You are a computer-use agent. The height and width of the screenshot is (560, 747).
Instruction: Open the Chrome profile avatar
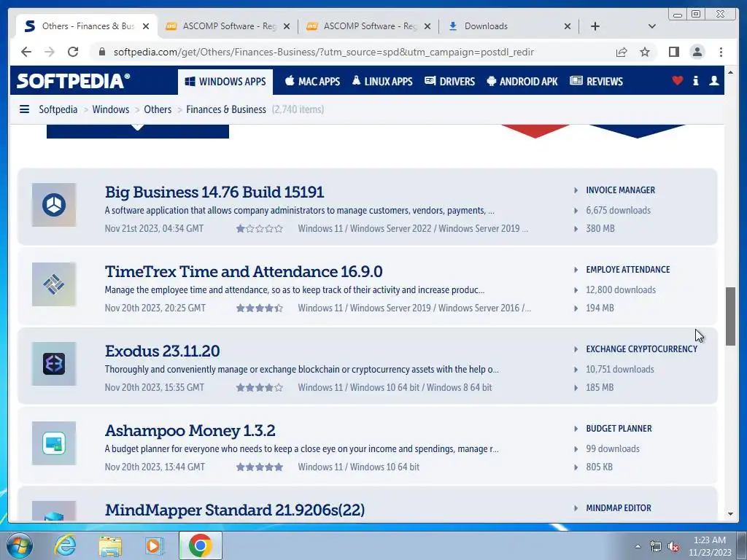(697, 52)
